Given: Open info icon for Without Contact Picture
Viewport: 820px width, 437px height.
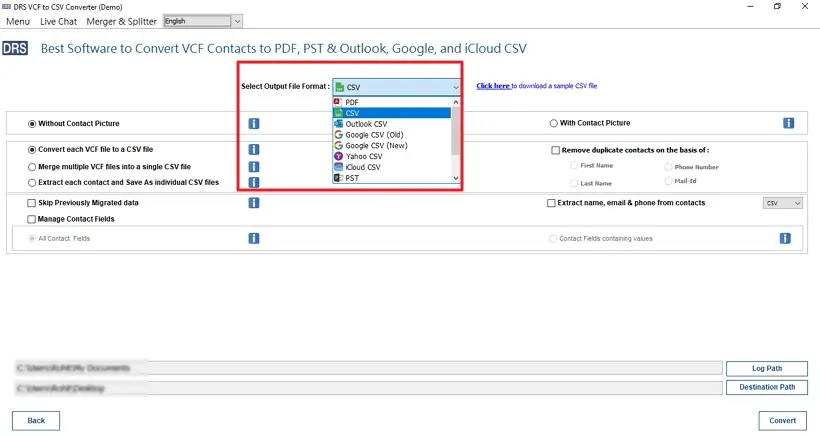Looking at the screenshot, I should (254, 123).
